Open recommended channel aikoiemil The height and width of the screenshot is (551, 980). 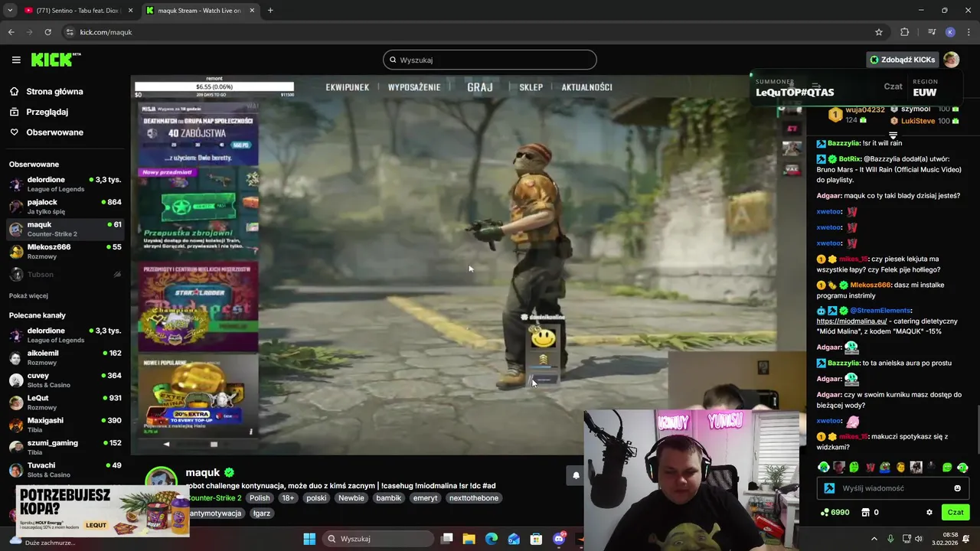65,357
